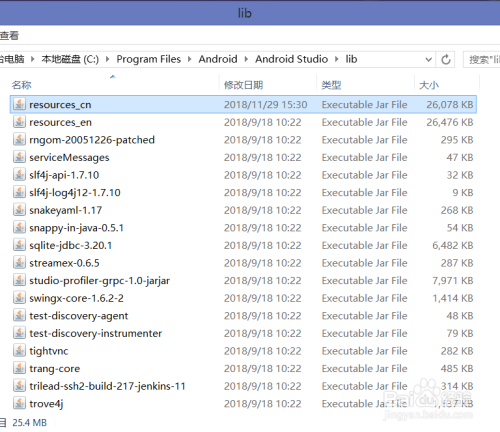The width and height of the screenshot is (500, 432).
Task: Select the serviceMessages file name
Action: [69, 158]
